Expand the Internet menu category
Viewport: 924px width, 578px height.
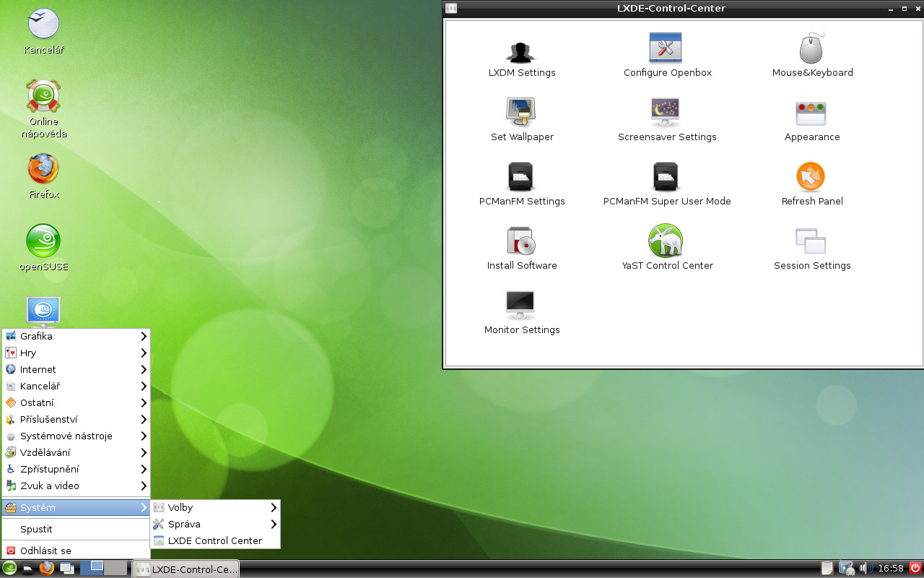[x=76, y=370]
